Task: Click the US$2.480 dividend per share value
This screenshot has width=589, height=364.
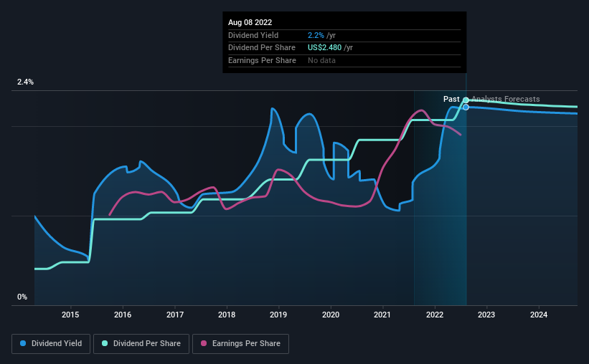Action: 324,48
